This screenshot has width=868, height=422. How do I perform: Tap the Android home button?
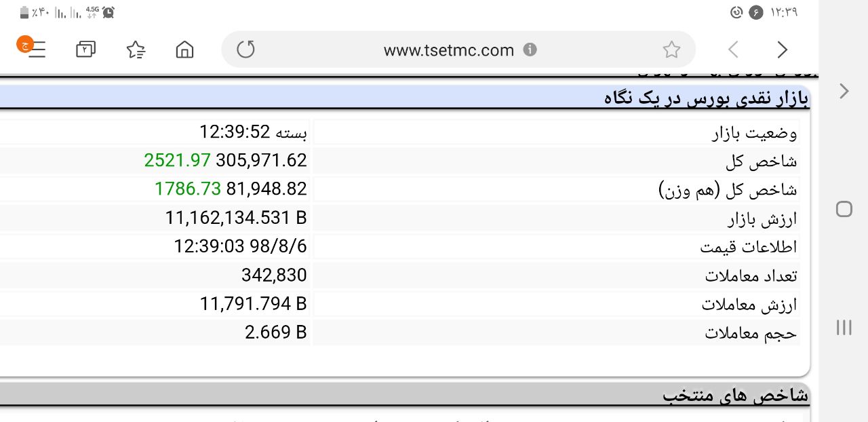(x=844, y=209)
